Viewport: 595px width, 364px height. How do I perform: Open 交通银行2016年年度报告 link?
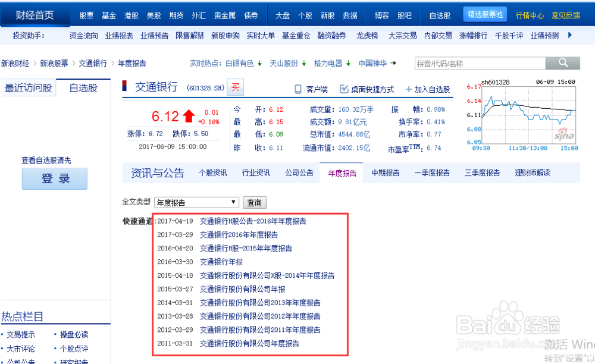[x=239, y=235]
